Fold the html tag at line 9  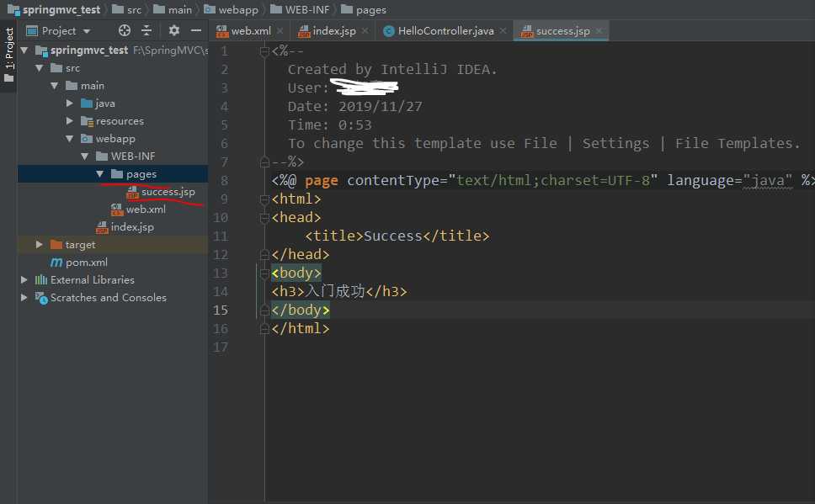pos(264,199)
